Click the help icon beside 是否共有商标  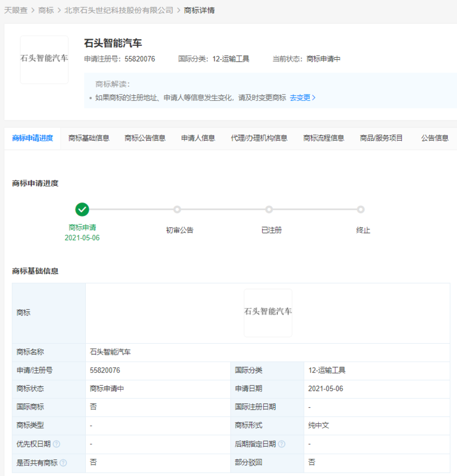(x=63, y=463)
